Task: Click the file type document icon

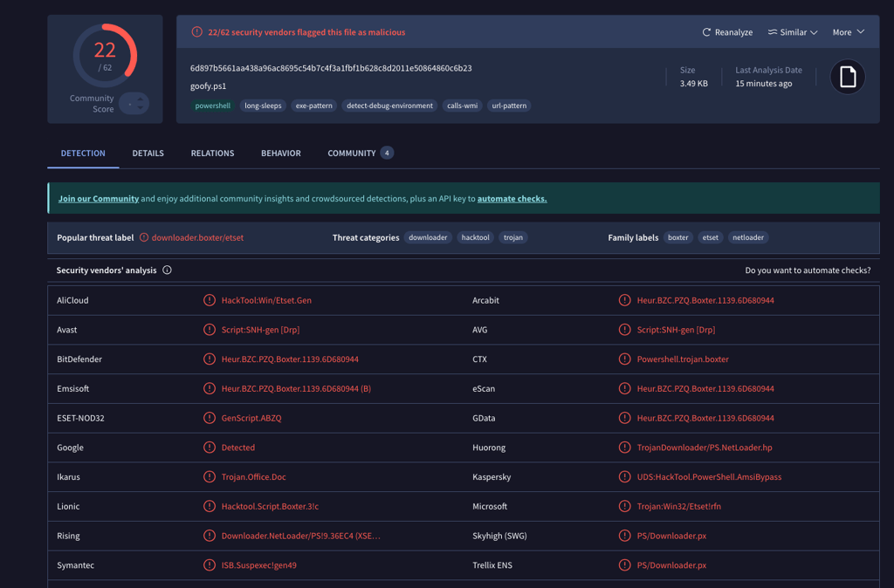Action: [847, 77]
